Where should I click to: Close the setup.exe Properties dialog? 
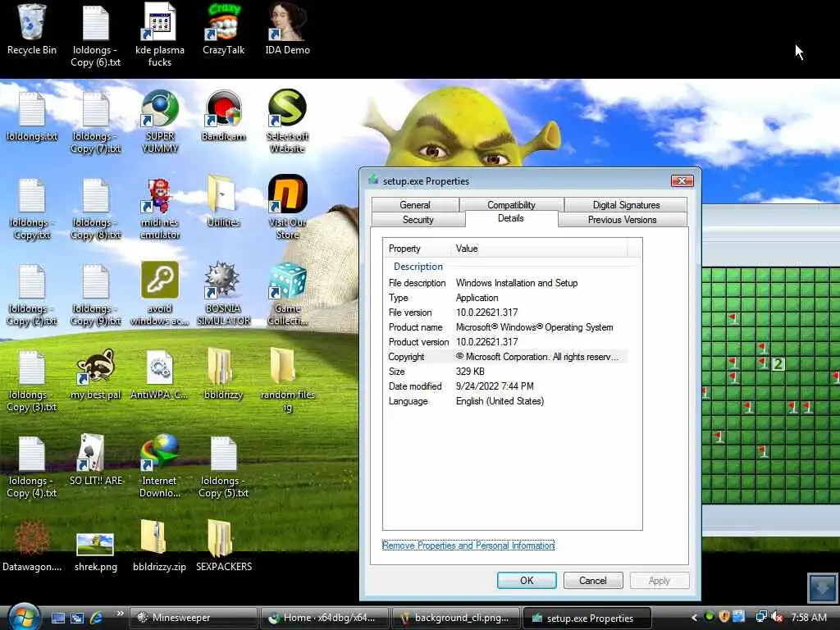click(x=682, y=181)
